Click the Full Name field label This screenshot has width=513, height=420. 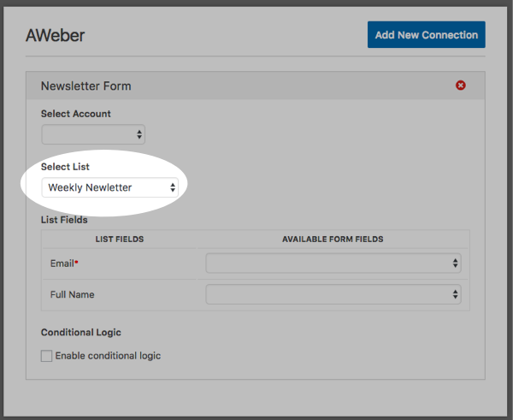(x=73, y=294)
